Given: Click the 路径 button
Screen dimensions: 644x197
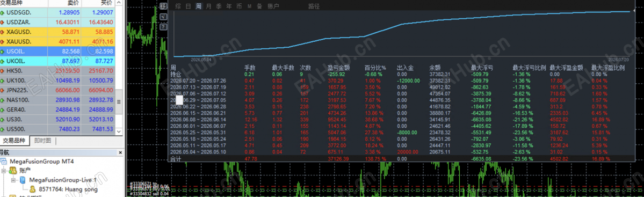Looking at the screenshot, I should pyautogui.click(x=314, y=6).
